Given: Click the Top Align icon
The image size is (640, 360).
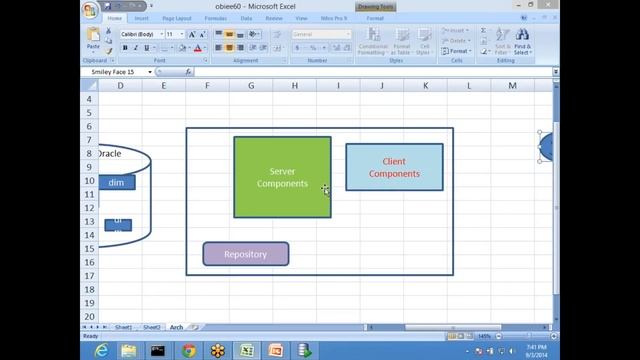Looking at the screenshot, I should coord(219,34).
